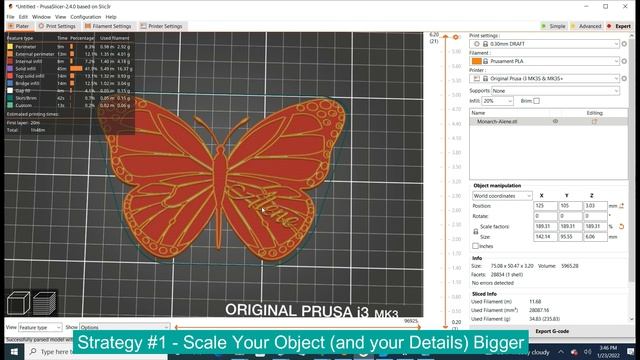Open File menu
Image resolution: width=640 pixels, height=360 pixels.
11,17
